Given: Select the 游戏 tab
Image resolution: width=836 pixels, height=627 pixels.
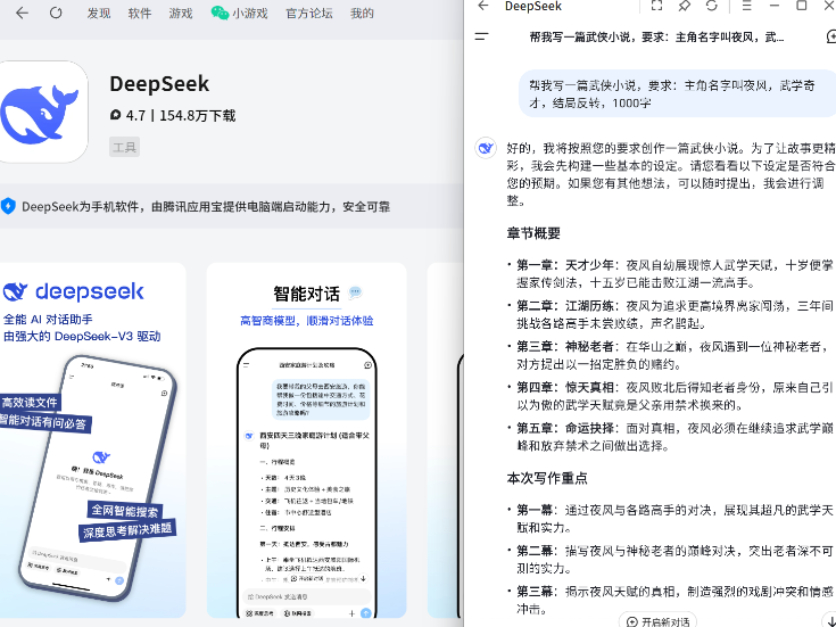Looking at the screenshot, I should pos(181,13).
